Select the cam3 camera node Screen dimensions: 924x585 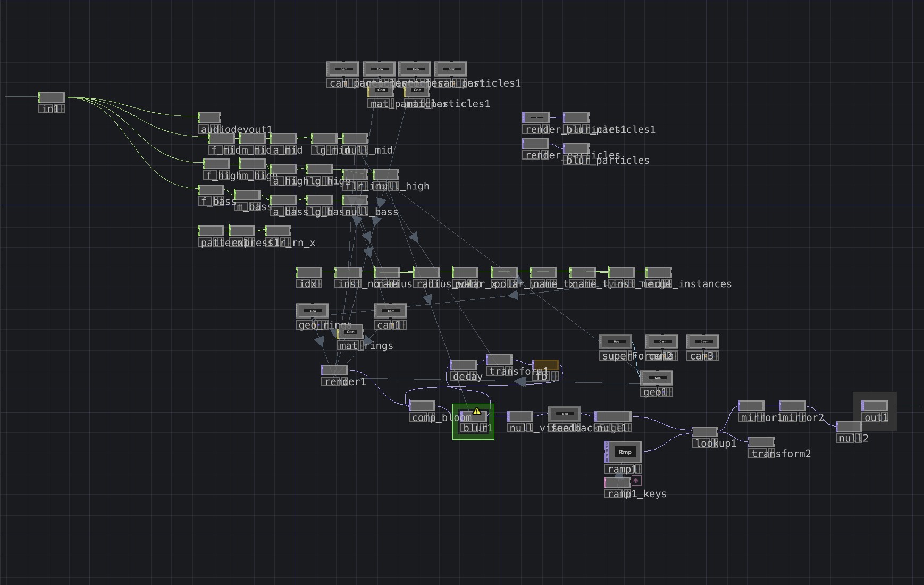tap(703, 341)
